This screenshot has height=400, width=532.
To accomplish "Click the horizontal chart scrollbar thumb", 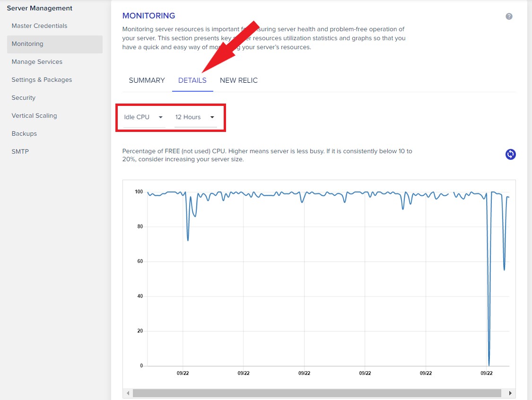I will pyautogui.click(x=317, y=393).
